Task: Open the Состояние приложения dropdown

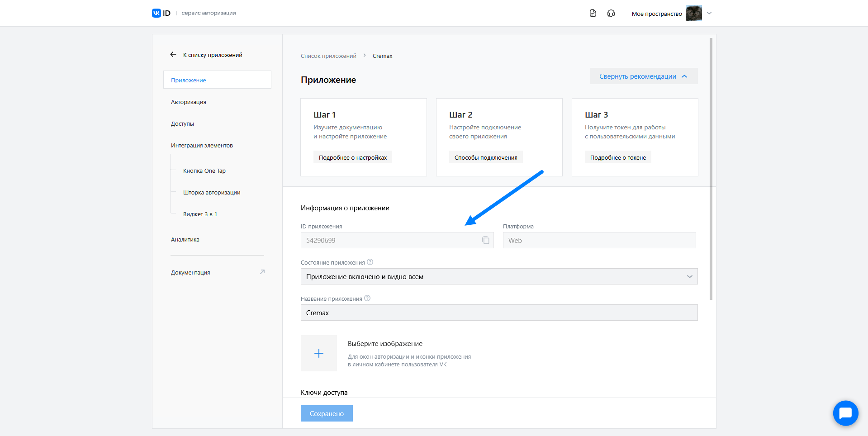Action: pos(499,276)
